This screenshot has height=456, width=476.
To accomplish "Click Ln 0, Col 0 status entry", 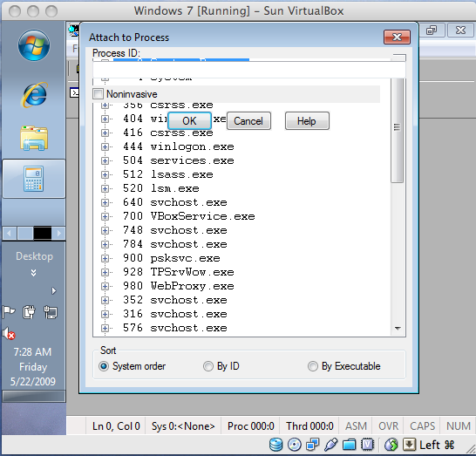I will (x=116, y=426).
